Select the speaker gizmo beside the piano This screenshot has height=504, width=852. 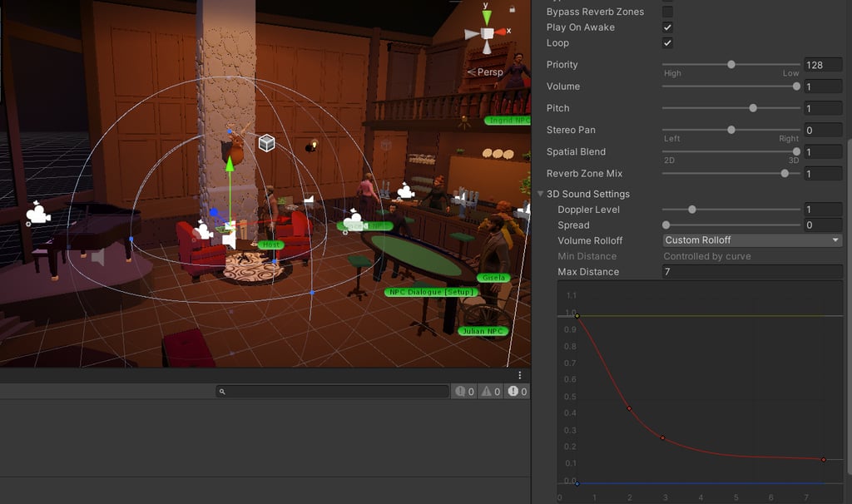click(x=98, y=257)
